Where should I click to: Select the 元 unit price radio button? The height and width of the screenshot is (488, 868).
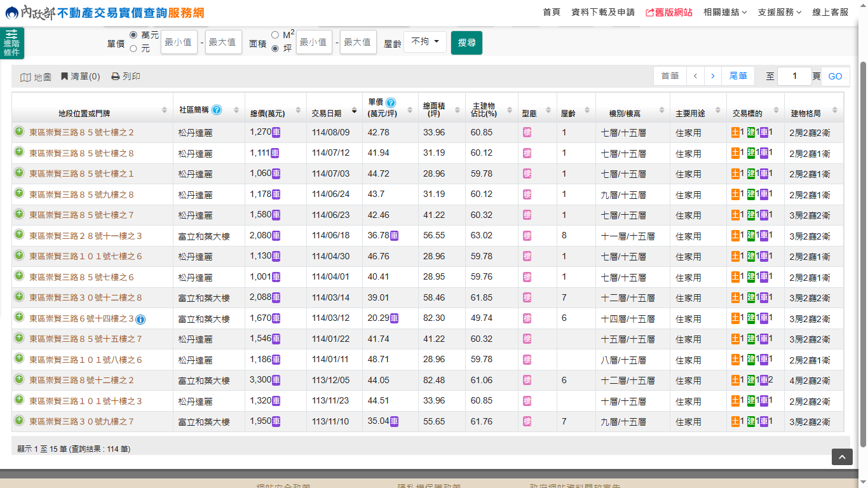pyautogui.click(x=133, y=48)
